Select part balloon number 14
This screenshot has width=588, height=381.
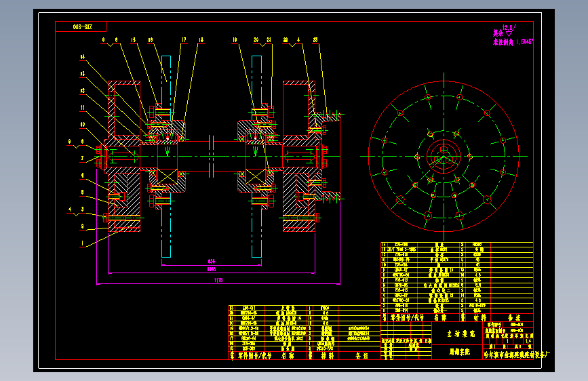point(83,57)
